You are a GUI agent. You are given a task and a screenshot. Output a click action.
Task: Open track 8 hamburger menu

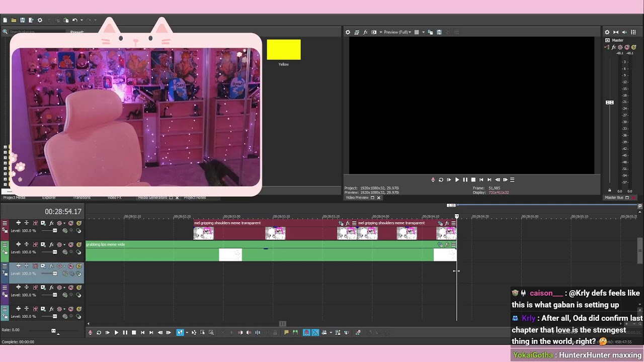pyautogui.click(x=5, y=288)
